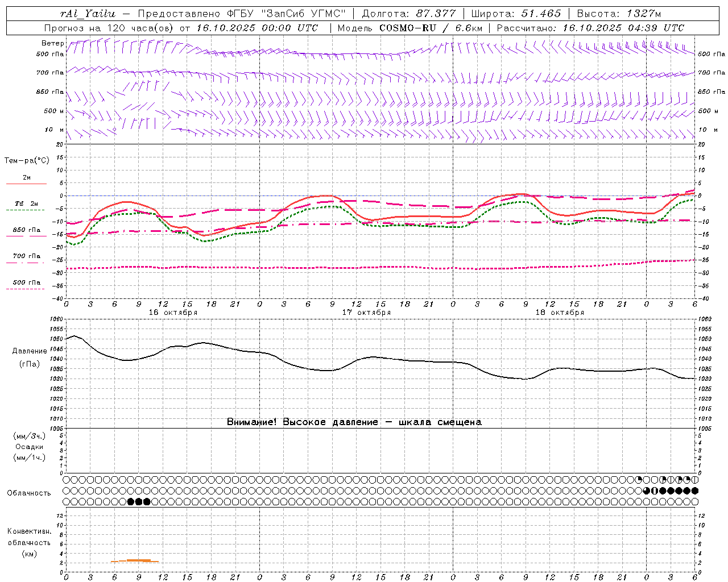Click the station name rAl_Yailu in the header
This screenshot has width=728, height=582.
pos(88,14)
